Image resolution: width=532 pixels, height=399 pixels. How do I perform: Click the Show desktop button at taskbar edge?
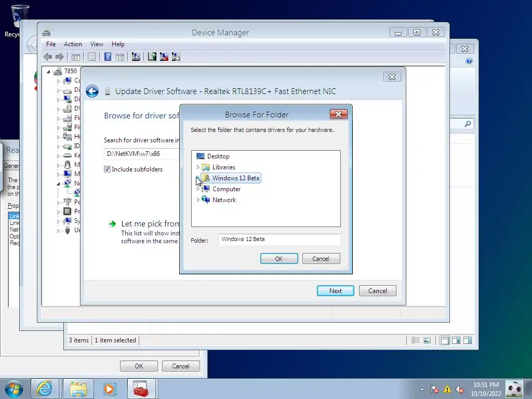528,389
